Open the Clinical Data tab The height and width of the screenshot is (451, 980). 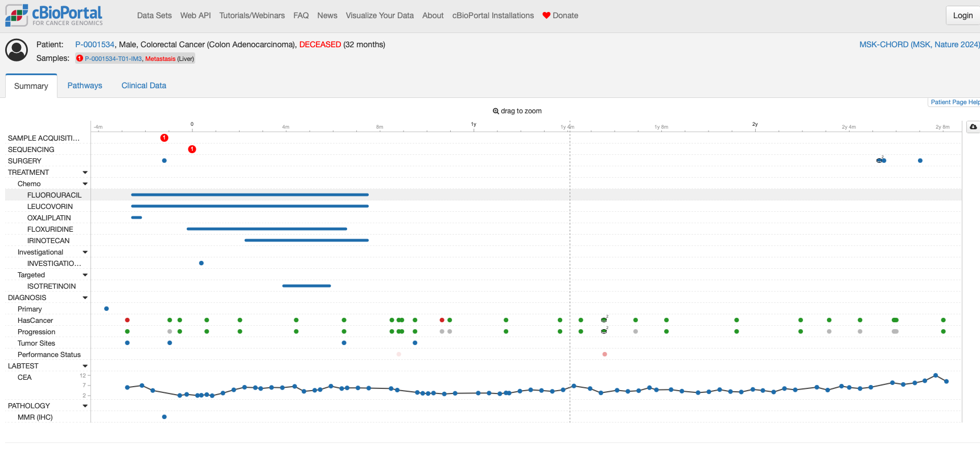143,85
